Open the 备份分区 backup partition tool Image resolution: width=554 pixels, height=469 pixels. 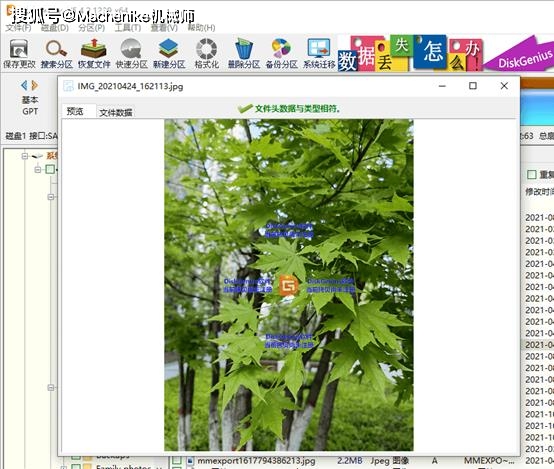pos(282,53)
